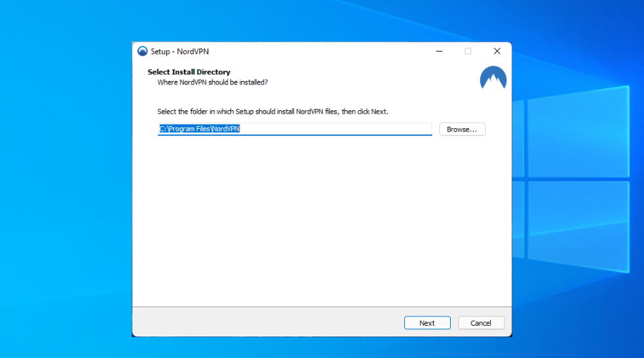Click the 'Select Install Directory' heading
Screen dimensions: 644x358
[189, 72]
